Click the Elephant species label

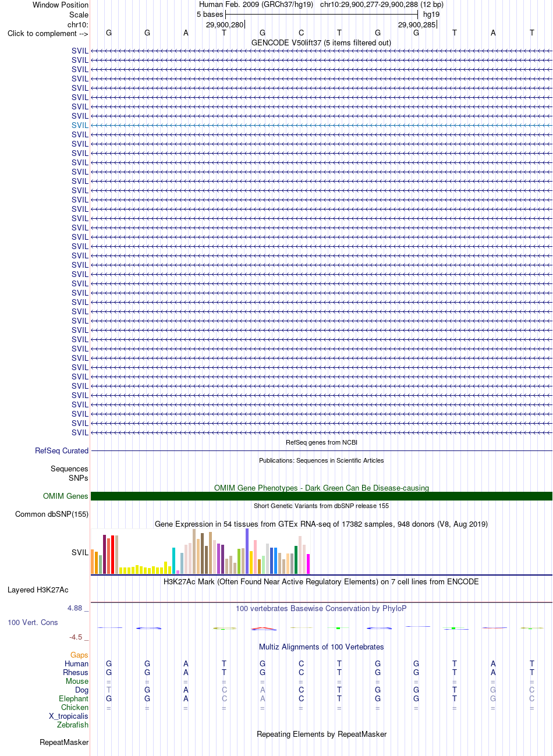click(73, 698)
